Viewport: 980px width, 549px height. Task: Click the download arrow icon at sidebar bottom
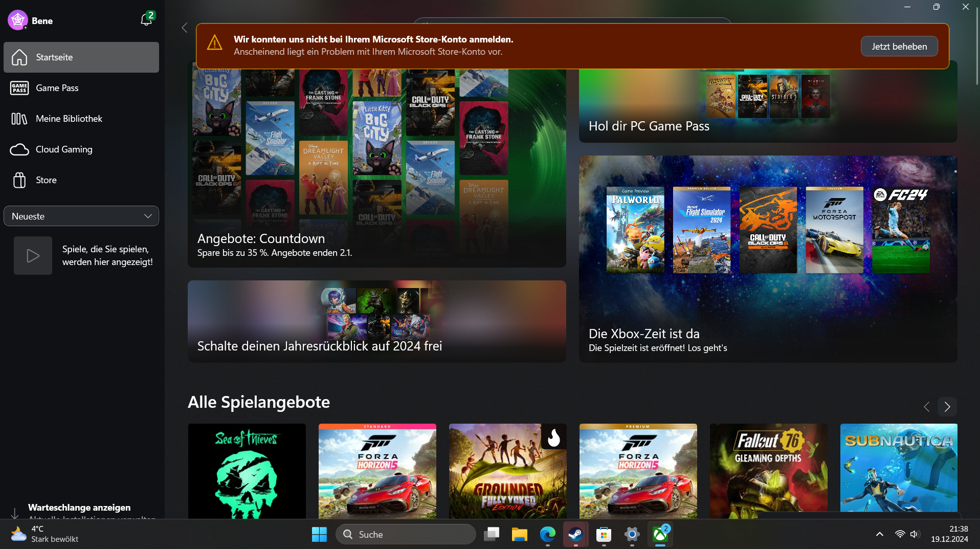[x=15, y=513]
